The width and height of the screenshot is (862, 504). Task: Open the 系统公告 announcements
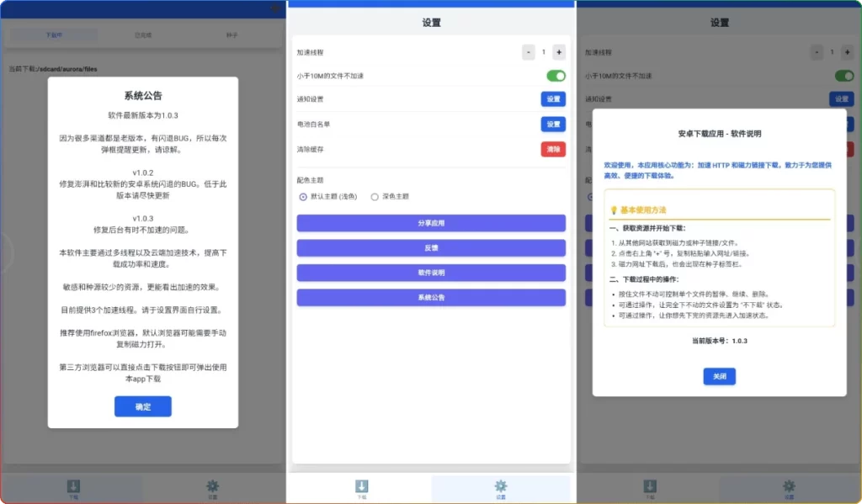pyautogui.click(x=430, y=297)
